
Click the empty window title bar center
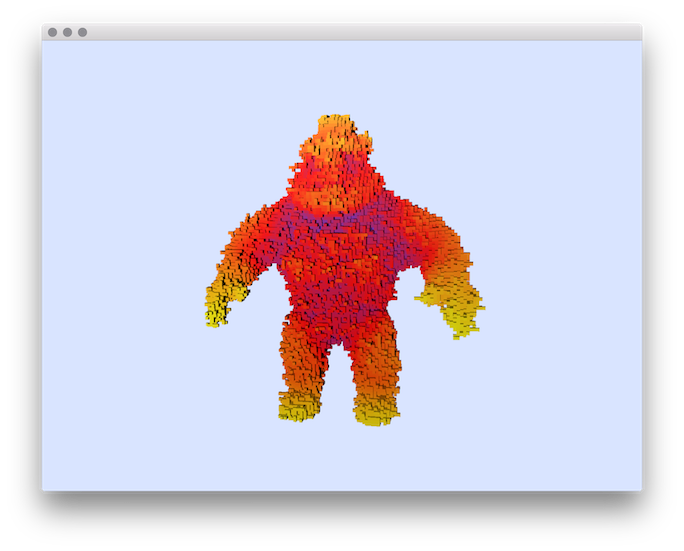[x=342, y=32]
